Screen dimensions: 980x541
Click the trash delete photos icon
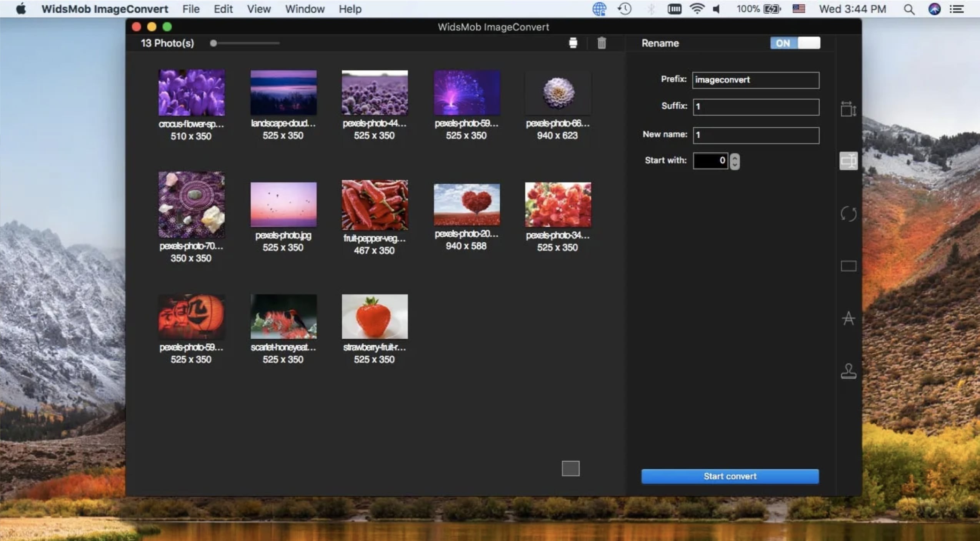tap(602, 43)
